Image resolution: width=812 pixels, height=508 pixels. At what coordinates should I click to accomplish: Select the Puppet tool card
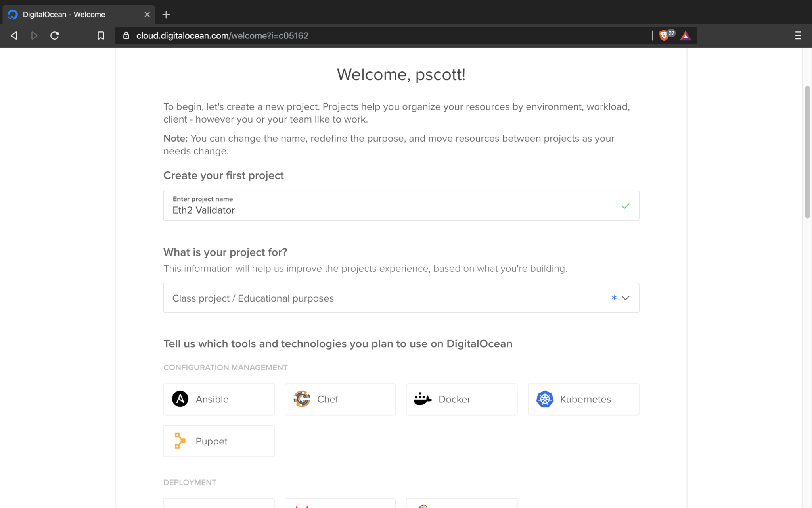tap(219, 441)
